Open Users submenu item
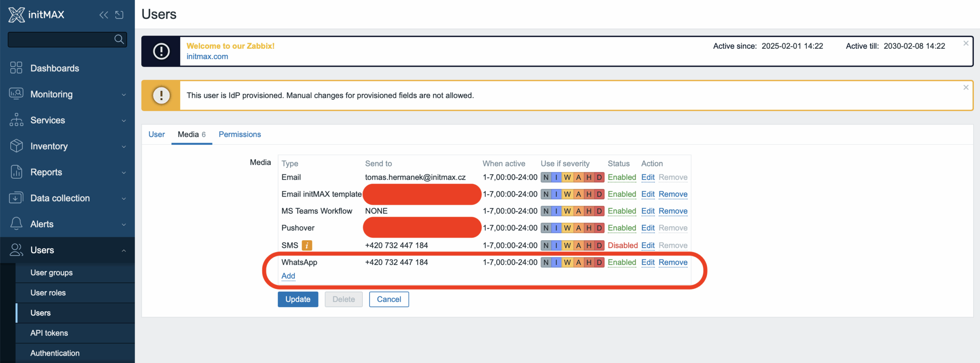The width and height of the screenshot is (980, 363). pyautogui.click(x=75, y=313)
